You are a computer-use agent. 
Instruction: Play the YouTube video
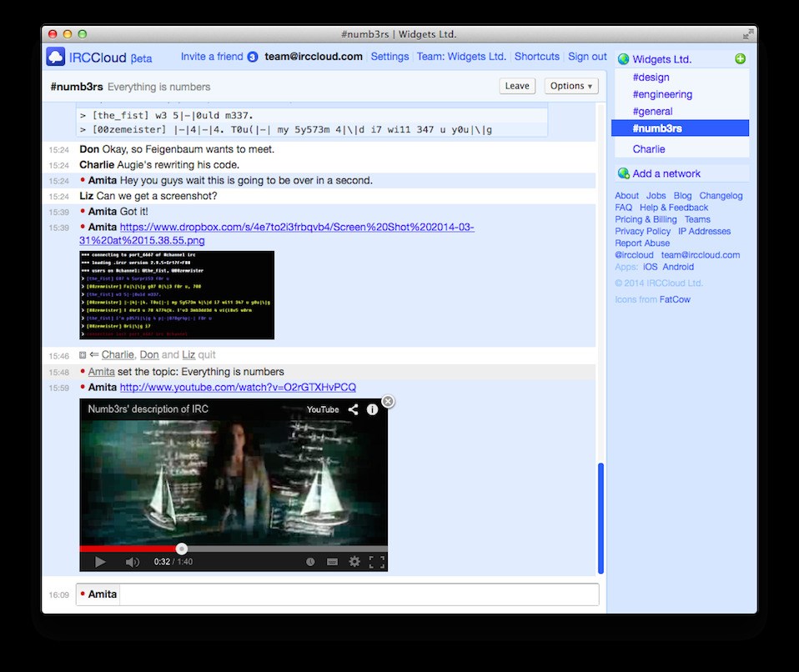pyautogui.click(x=100, y=561)
